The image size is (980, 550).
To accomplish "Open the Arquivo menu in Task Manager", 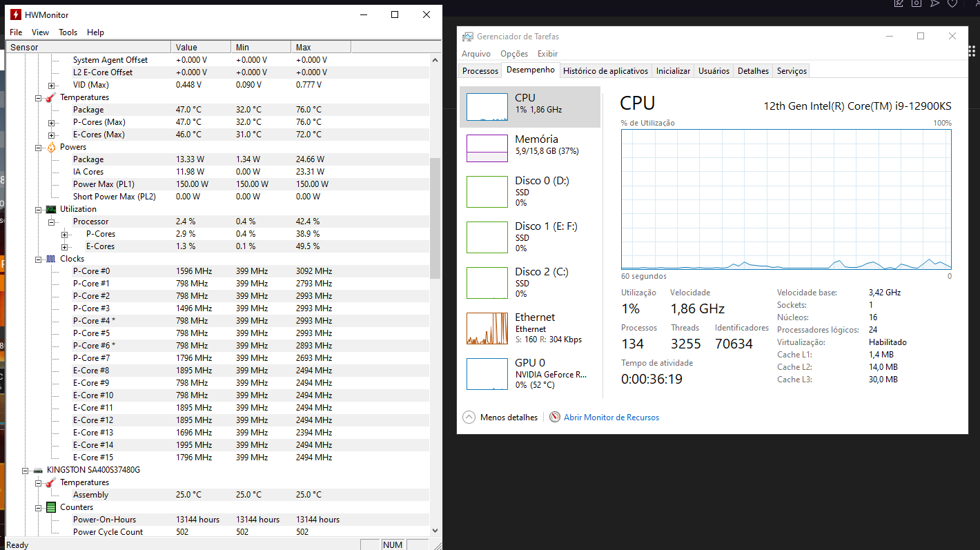I will point(476,54).
